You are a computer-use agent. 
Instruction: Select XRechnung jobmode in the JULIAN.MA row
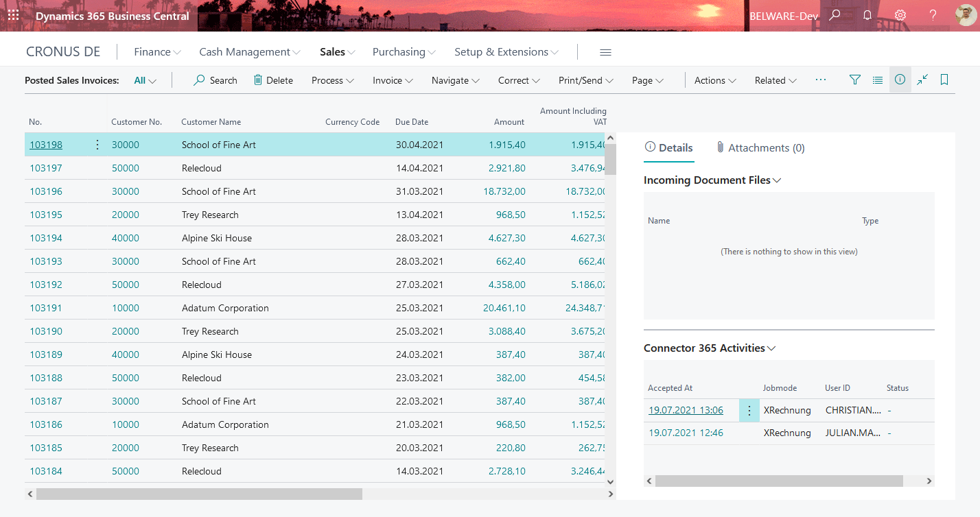(x=787, y=433)
